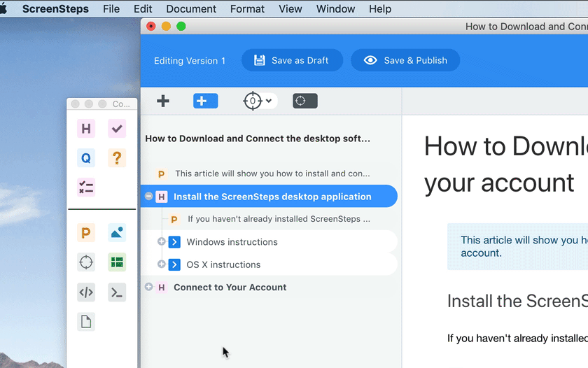
Task: Select the Windows instructions row
Action: click(269, 241)
